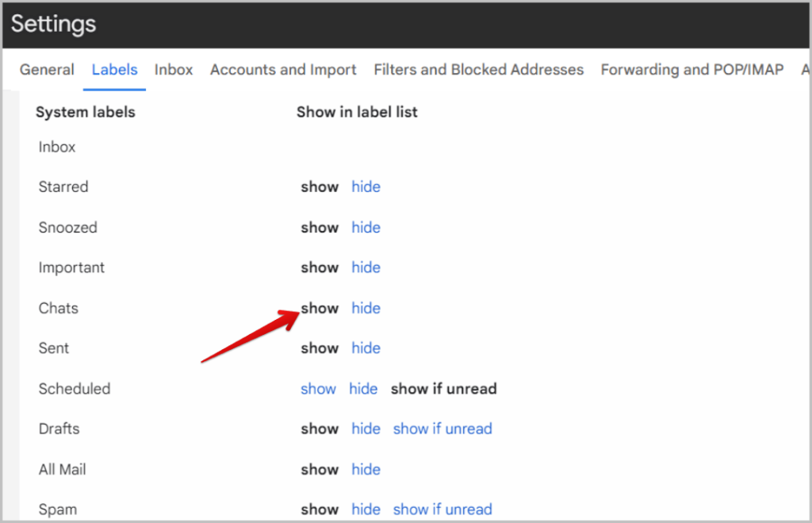Set Spam label to show
This screenshot has height=523, width=812.
320,510
